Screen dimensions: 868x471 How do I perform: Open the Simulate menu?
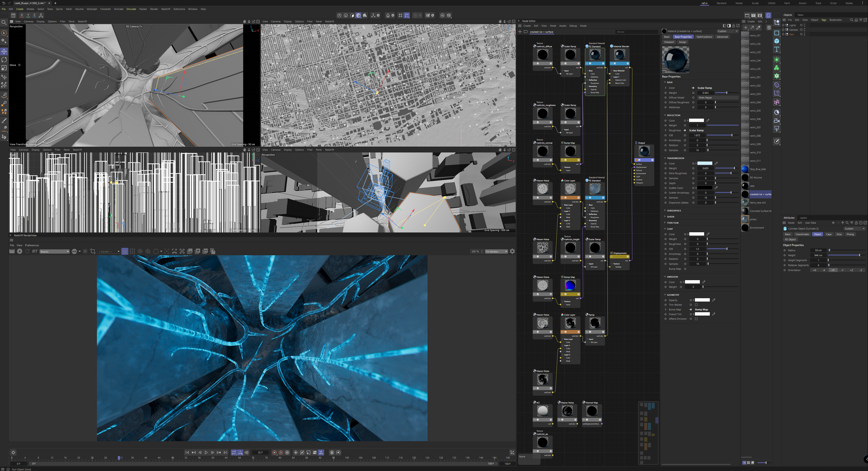point(131,9)
